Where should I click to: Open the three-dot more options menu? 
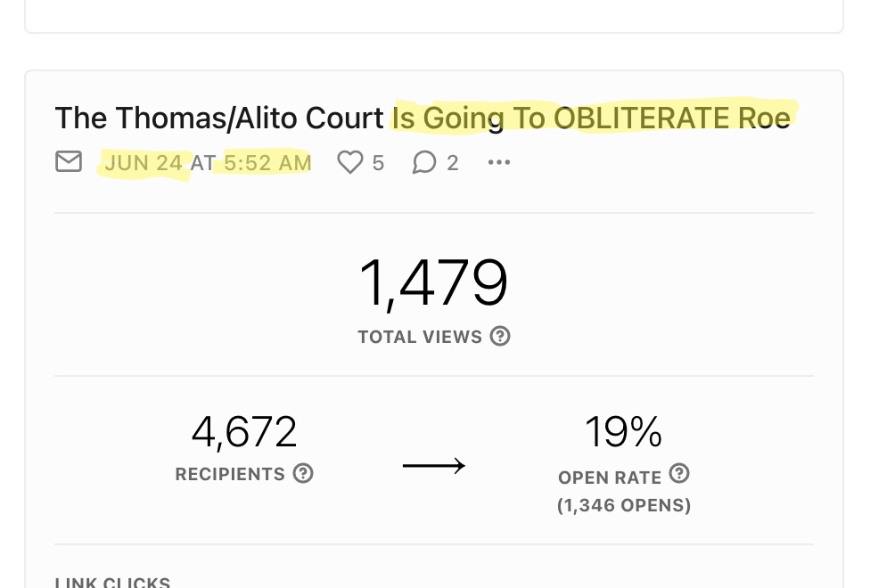pos(499,162)
